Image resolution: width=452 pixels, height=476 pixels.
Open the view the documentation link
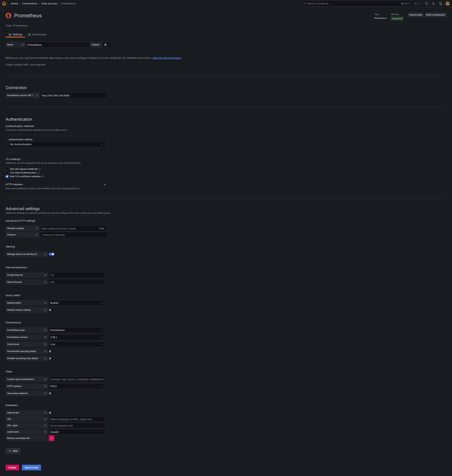tap(167, 58)
